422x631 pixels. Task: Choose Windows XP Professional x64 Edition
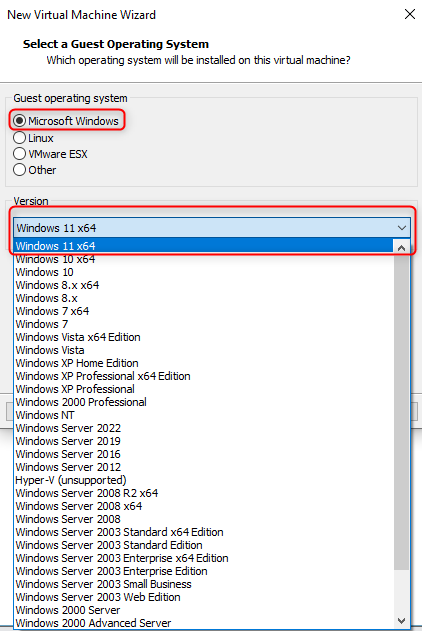click(204, 376)
